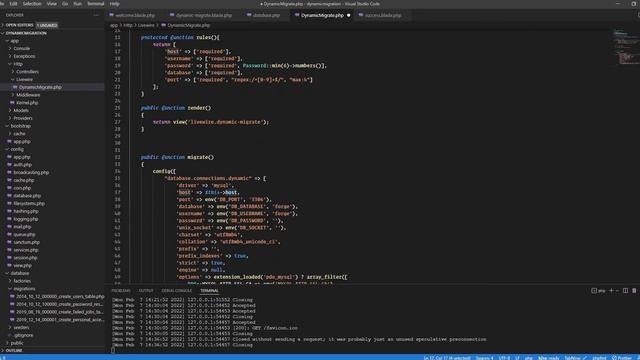Expand the Models folder
Image resolution: width=640 pixels, height=360 pixels.
click(x=21, y=111)
